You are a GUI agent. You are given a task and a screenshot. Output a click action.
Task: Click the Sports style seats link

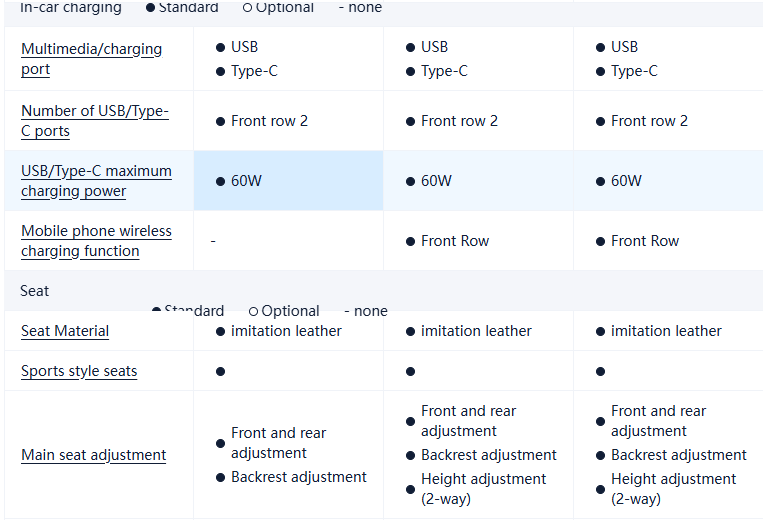(79, 371)
